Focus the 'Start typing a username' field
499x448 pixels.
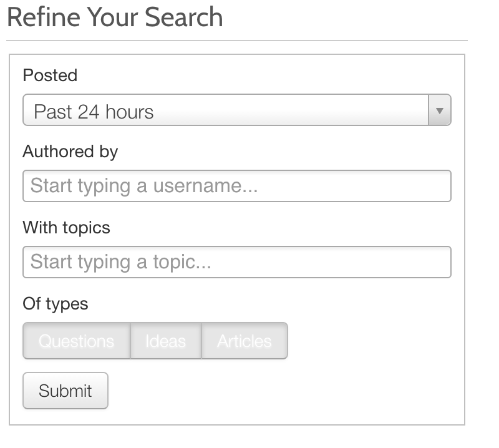pyautogui.click(x=236, y=186)
